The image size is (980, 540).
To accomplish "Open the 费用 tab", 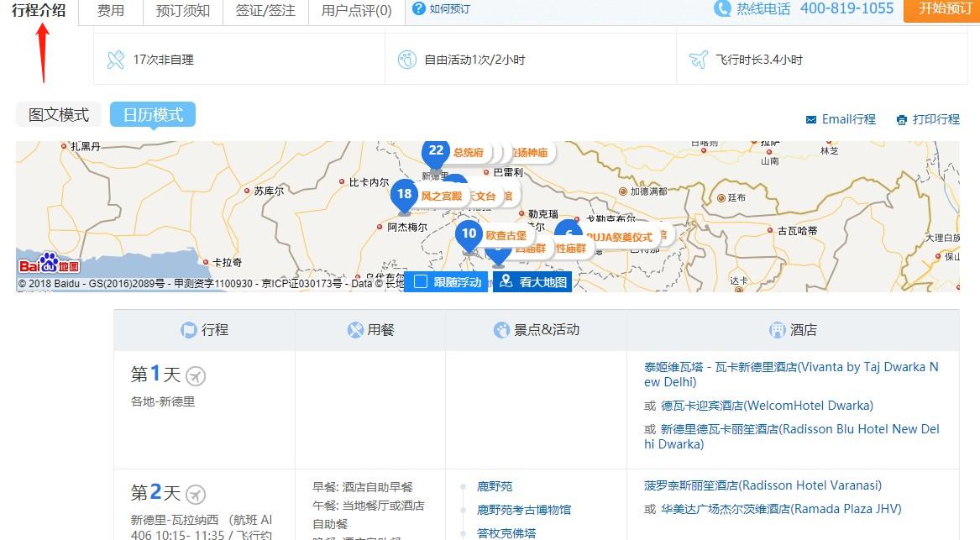I will tap(110, 12).
